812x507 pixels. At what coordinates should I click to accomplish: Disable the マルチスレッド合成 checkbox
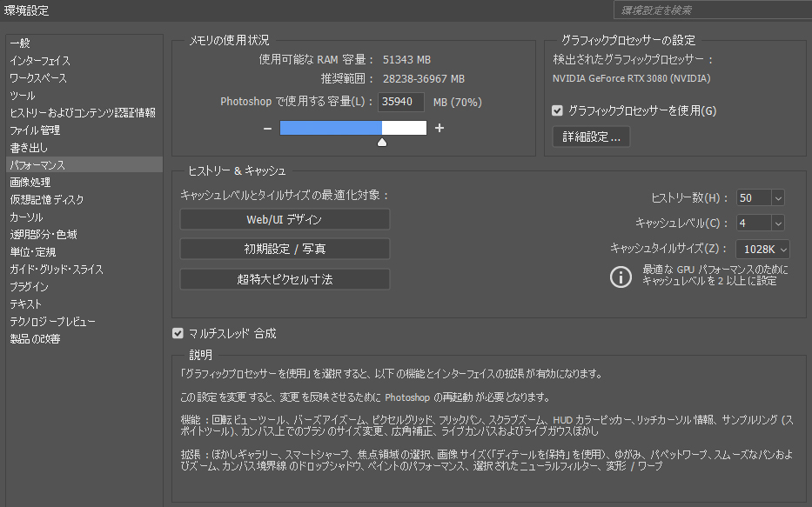click(x=178, y=331)
